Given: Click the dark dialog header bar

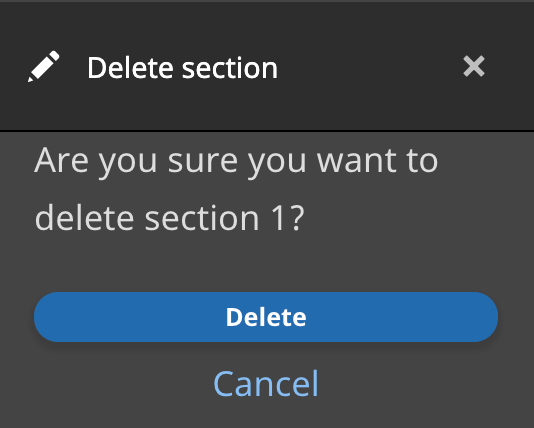Looking at the screenshot, I should 267,66.
